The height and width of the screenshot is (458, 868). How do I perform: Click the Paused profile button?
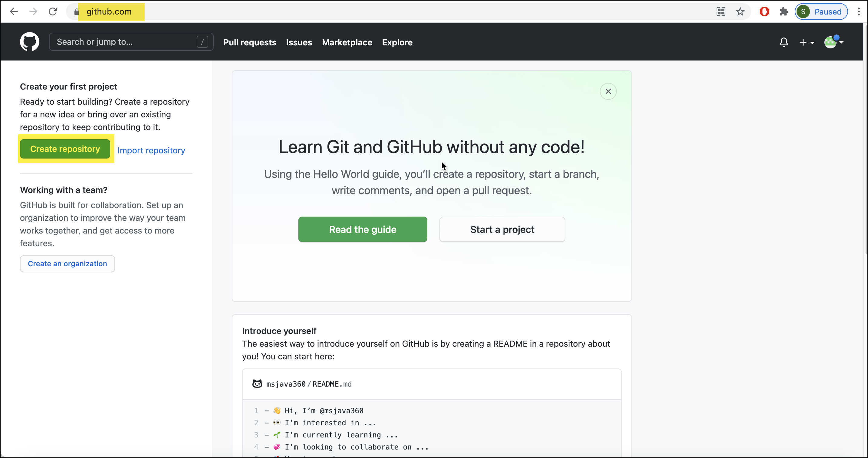coord(821,12)
